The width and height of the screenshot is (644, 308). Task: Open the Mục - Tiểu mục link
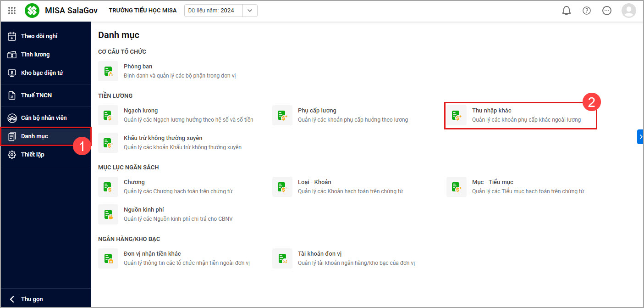click(x=493, y=182)
